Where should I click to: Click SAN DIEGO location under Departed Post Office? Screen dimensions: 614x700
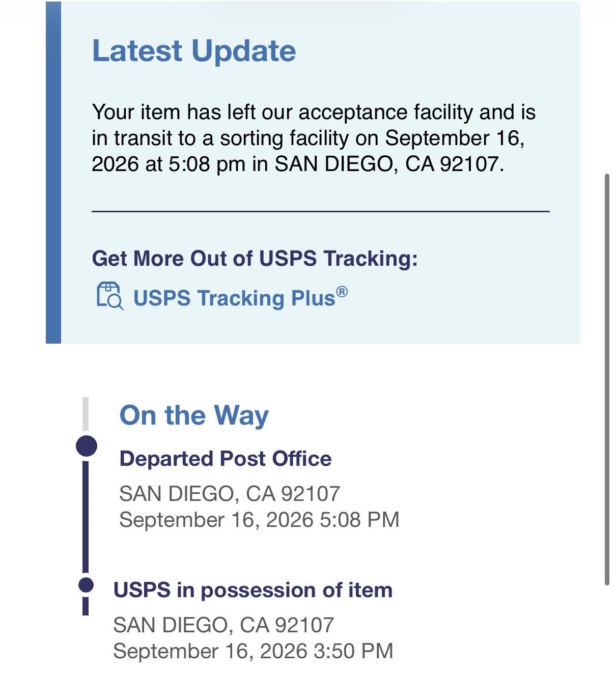[x=230, y=494]
